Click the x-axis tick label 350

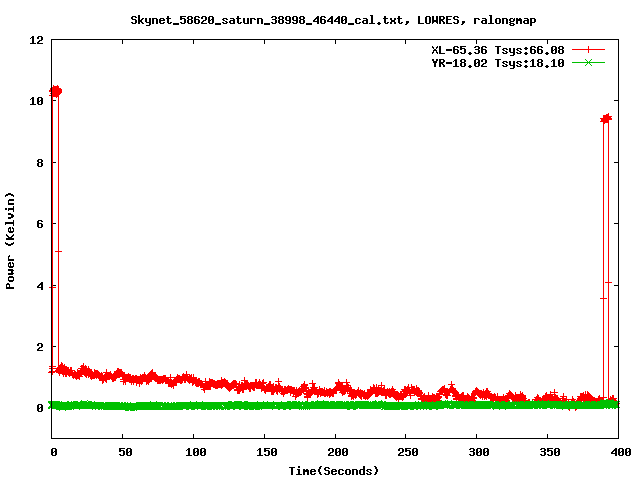pyautogui.click(x=550, y=452)
